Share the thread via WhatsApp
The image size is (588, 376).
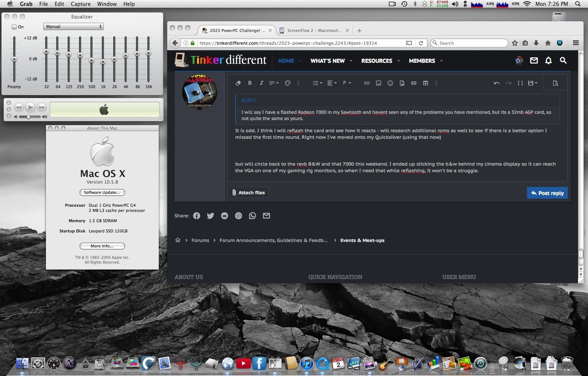coord(252,216)
